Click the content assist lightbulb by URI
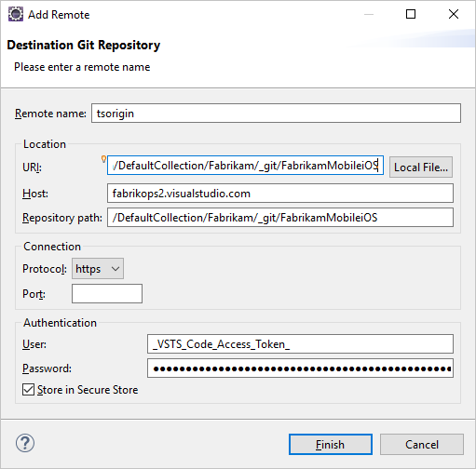Viewport: 476px width, 469px height. tap(103, 159)
